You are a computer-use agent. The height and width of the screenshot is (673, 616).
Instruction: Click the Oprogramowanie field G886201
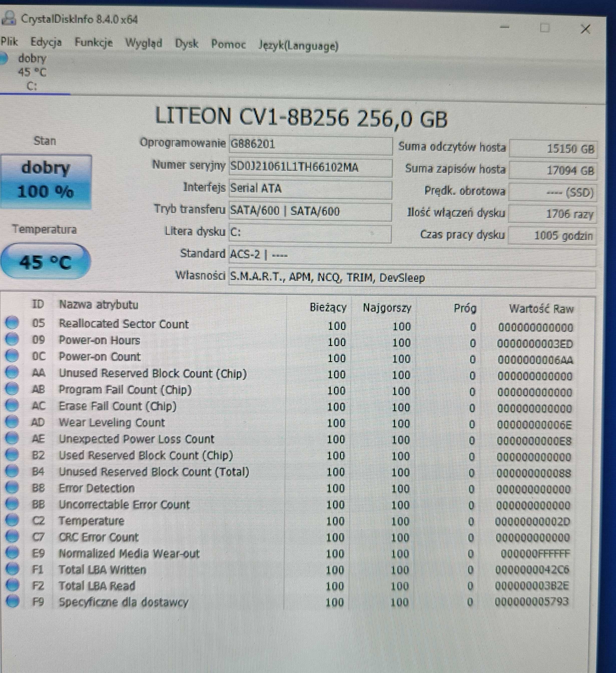tap(311, 145)
